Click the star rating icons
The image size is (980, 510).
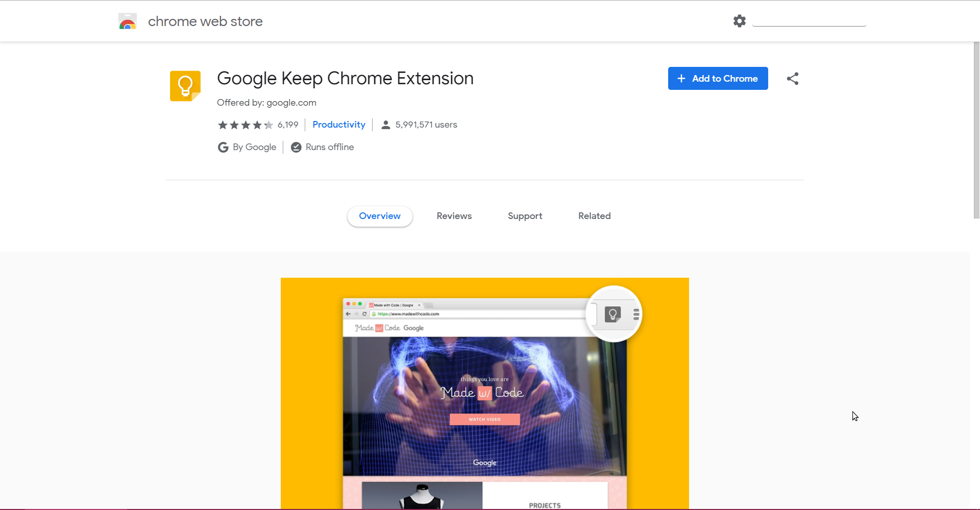[x=246, y=125]
